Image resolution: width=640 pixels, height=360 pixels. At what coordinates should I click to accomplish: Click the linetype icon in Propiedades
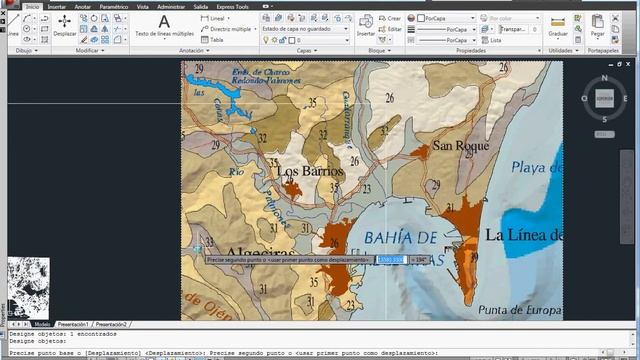point(411,40)
